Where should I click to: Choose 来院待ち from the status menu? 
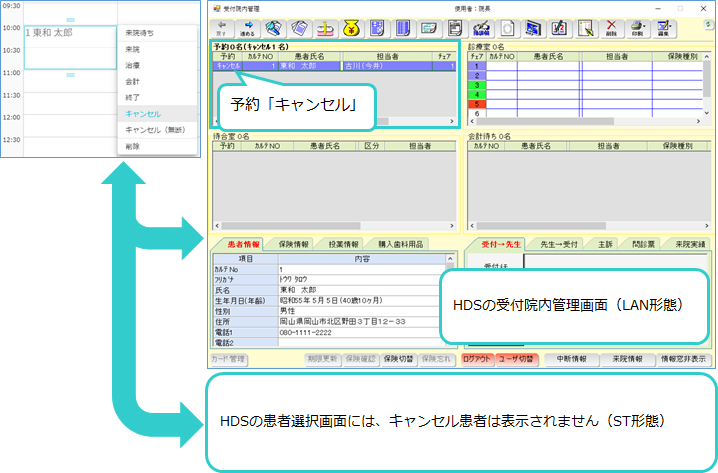[x=139, y=32]
